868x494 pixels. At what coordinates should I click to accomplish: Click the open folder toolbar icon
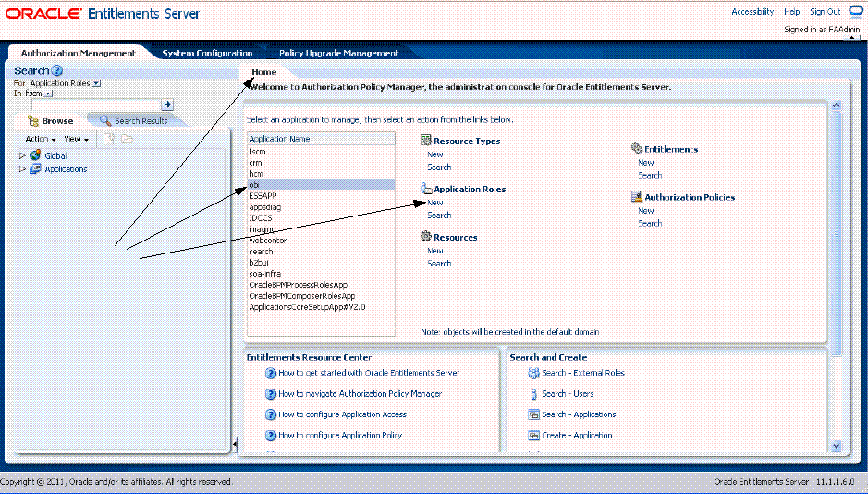click(x=127, y=139)
